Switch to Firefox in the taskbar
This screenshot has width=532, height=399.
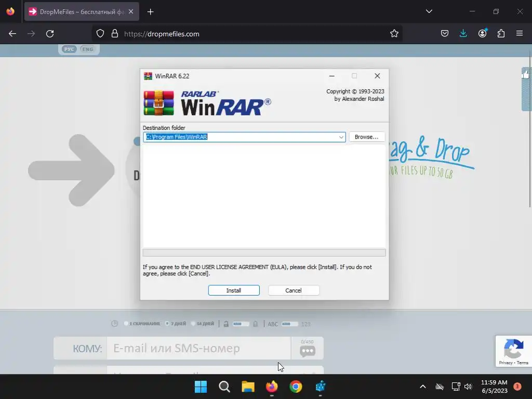click(272, 387)
